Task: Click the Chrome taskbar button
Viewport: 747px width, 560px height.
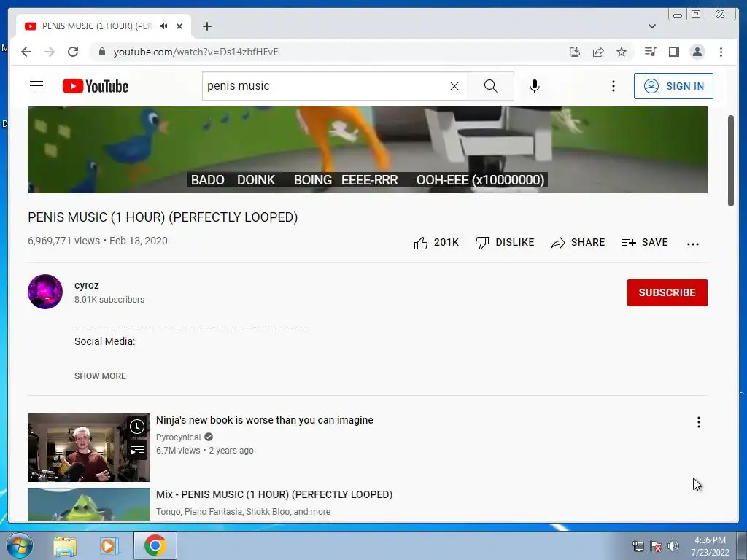Action: coord(155,545)
